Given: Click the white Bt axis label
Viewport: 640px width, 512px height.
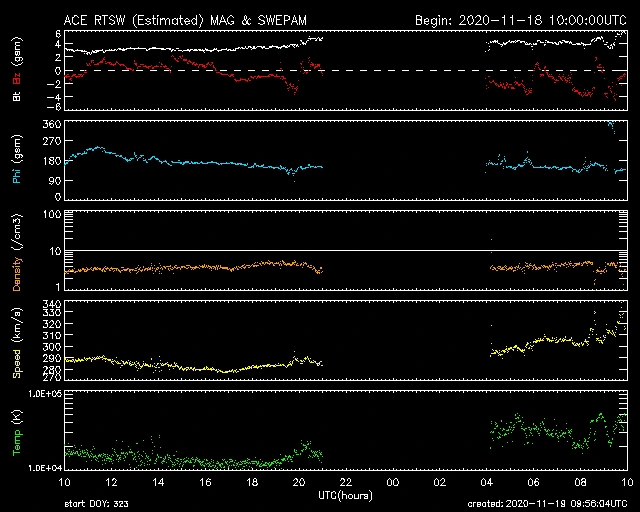Looking at the screenshot, I should click(17, 97).
